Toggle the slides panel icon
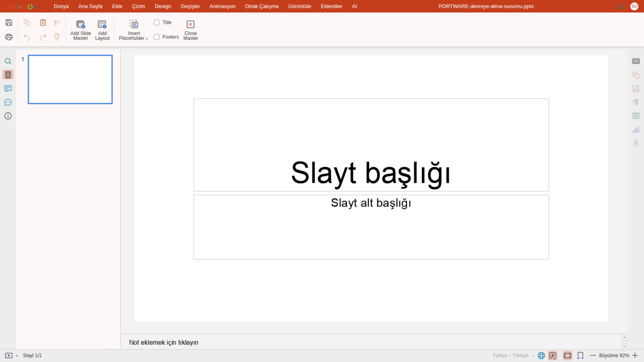Image resolution: width=644 pixels, height=362 pixels. click(x=8, y=75)
